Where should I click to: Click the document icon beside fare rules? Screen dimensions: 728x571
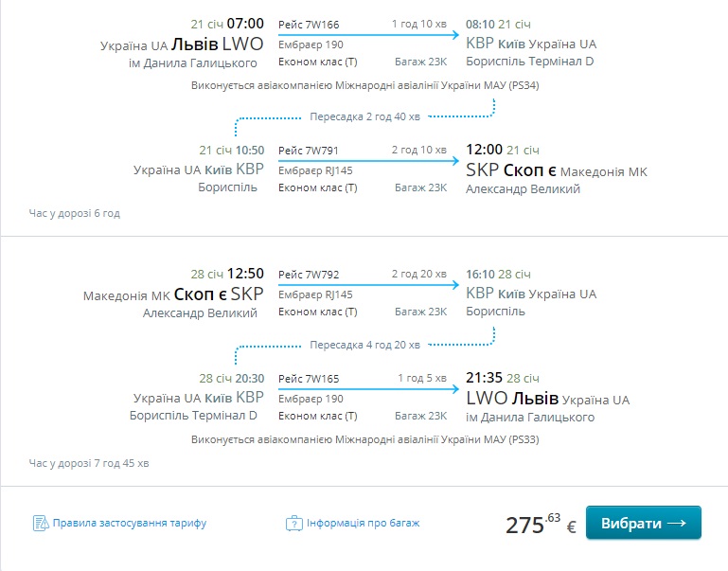tap(41, 523)
